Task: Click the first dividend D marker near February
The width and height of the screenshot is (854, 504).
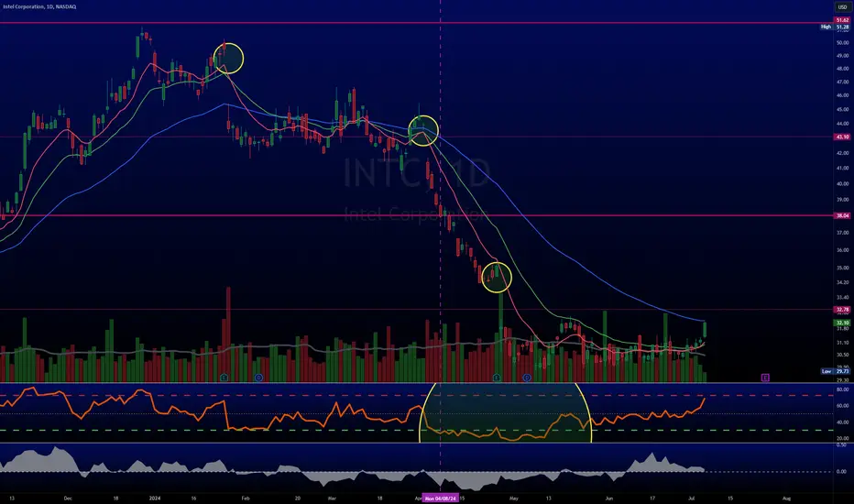Action: point(258,377)
